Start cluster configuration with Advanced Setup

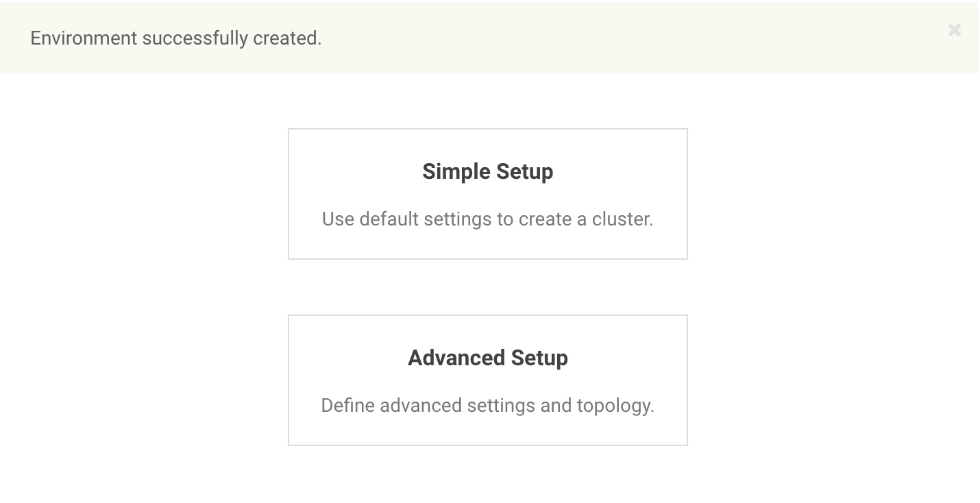click(x=487, y=380)
